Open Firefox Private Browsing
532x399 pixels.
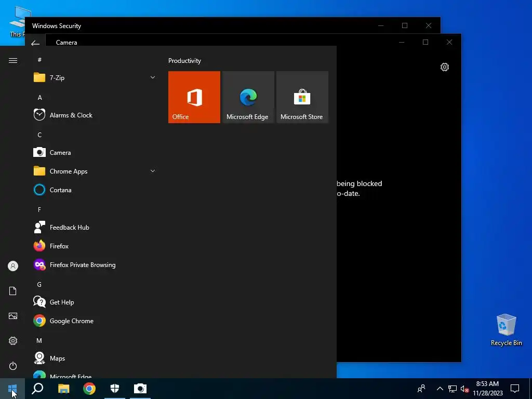coord(95,264)
